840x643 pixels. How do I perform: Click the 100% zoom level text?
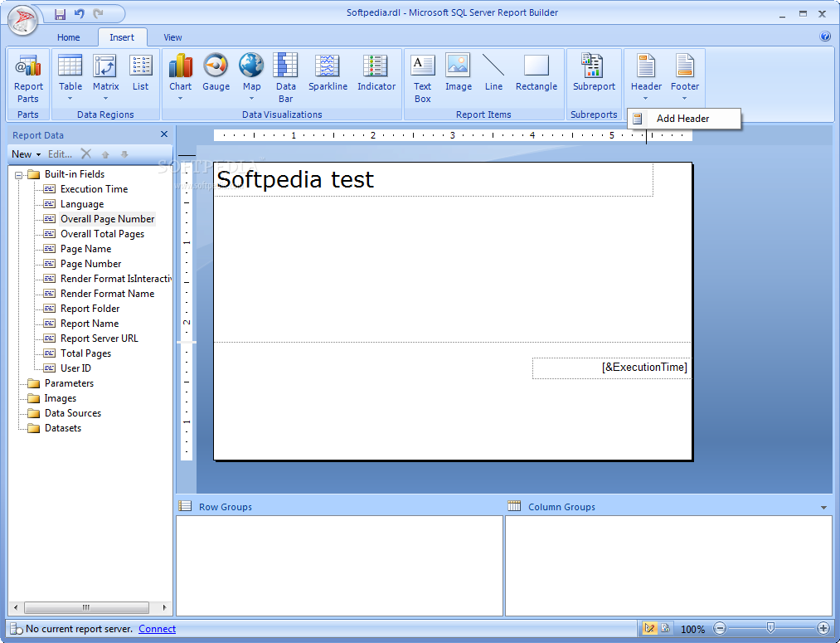692,629
